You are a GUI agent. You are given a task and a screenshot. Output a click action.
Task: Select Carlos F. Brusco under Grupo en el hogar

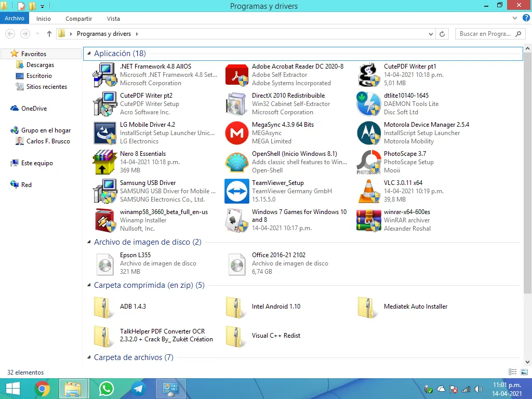(48, 141)
